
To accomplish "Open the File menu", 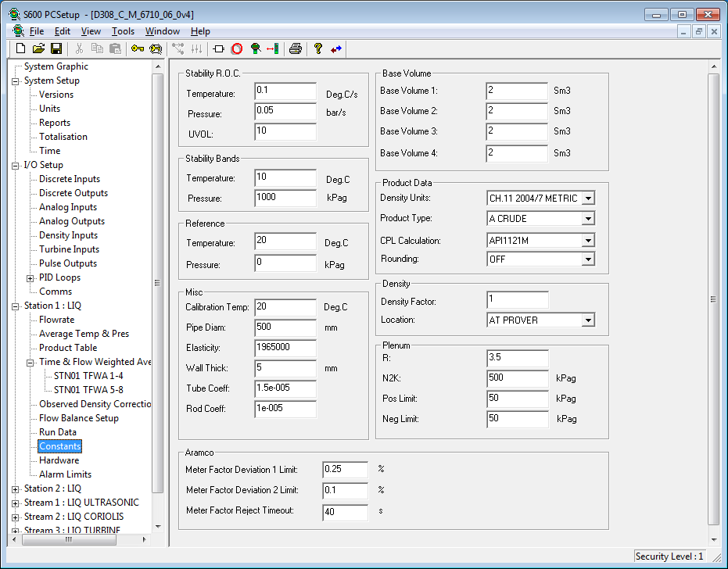I will pyautogui.click(x=37, y=31).
